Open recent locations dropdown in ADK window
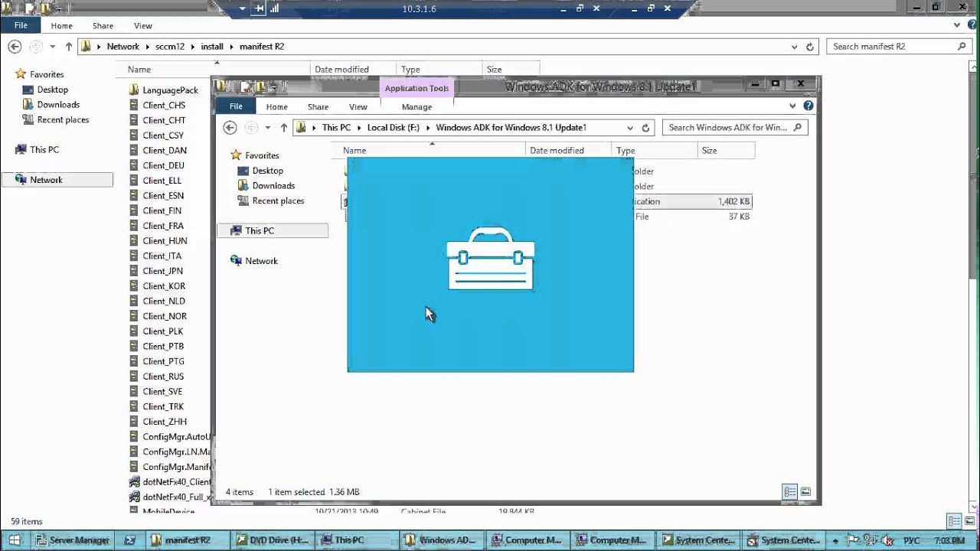 268,128
